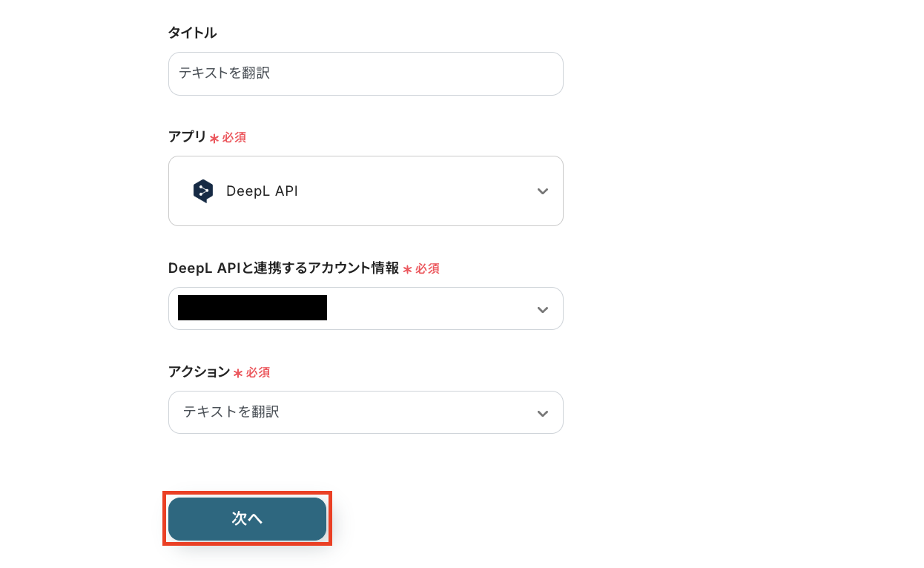Select the アクション field showing テキストを翻訳

[x=366, y=412]
